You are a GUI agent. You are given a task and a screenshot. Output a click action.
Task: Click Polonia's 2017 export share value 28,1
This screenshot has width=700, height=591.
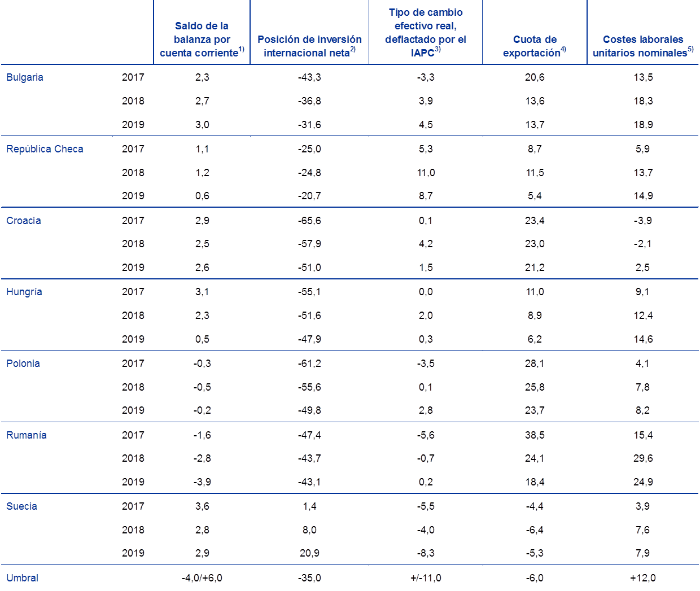(535, 364)
